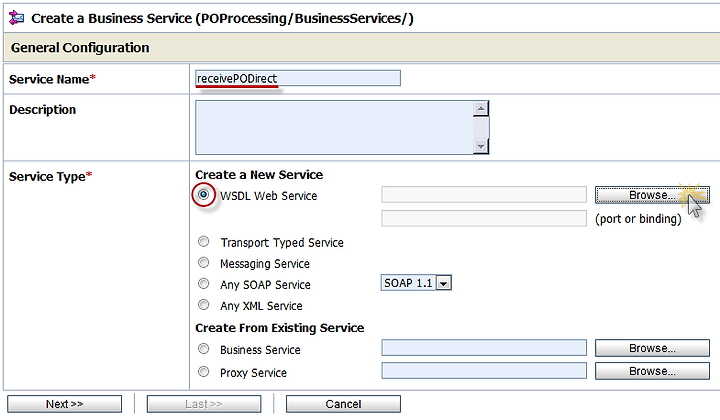Click the Business Service icon in title
Screen dimensions: 720x420
coord(17,18)
